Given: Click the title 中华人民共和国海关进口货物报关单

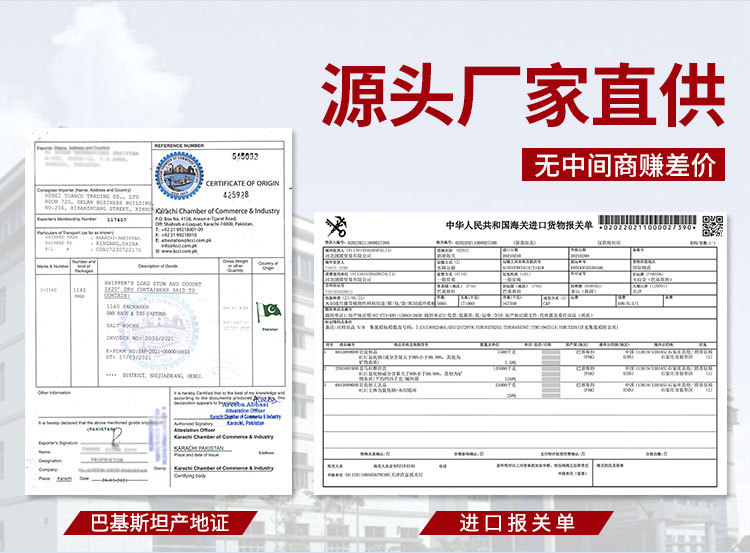Looking at the screenshot, I should tap(519, 225).
